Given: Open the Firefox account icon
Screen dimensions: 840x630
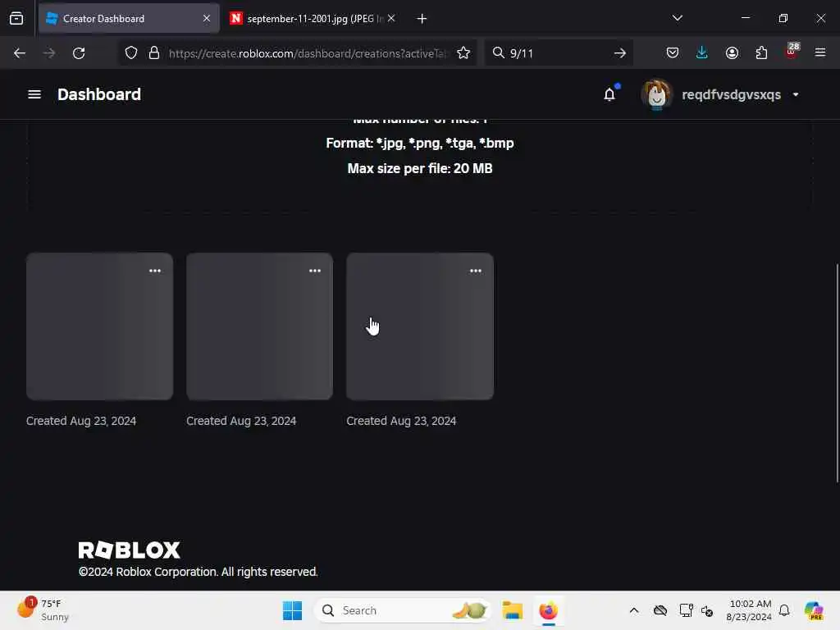Looking at the screenshot, I should coord(732,52).
